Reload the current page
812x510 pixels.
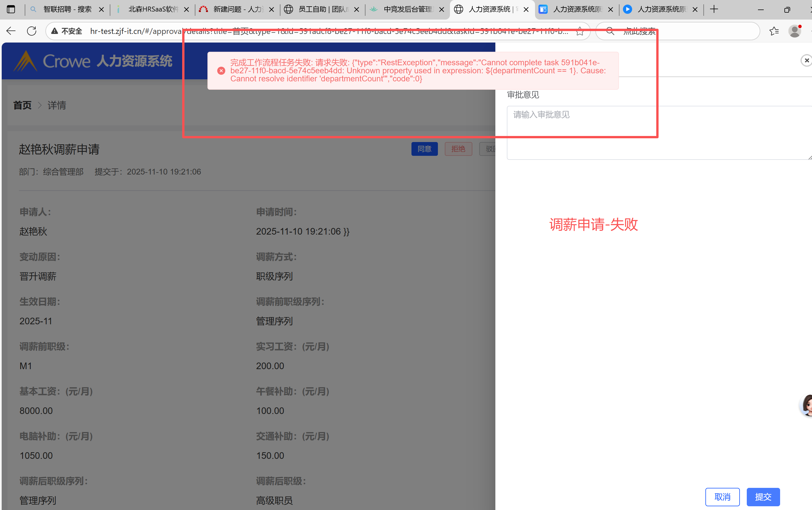point(31,31)
